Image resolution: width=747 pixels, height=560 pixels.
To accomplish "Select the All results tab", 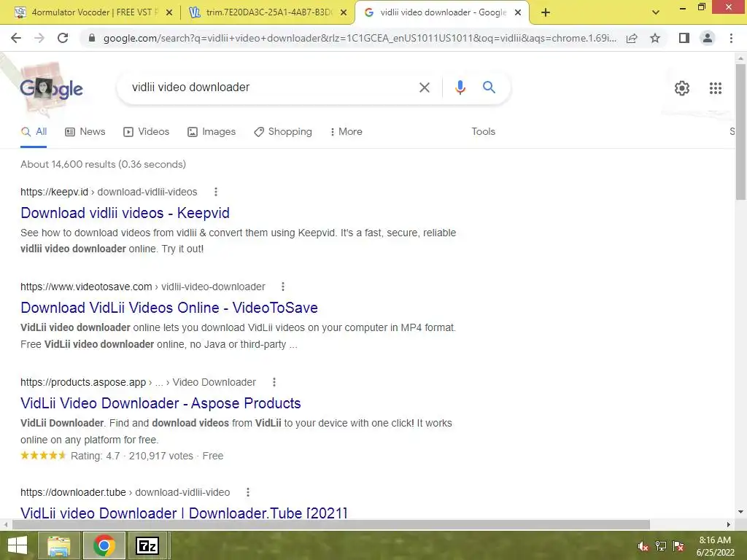I will pyautogui.click(x=34, y=132).
